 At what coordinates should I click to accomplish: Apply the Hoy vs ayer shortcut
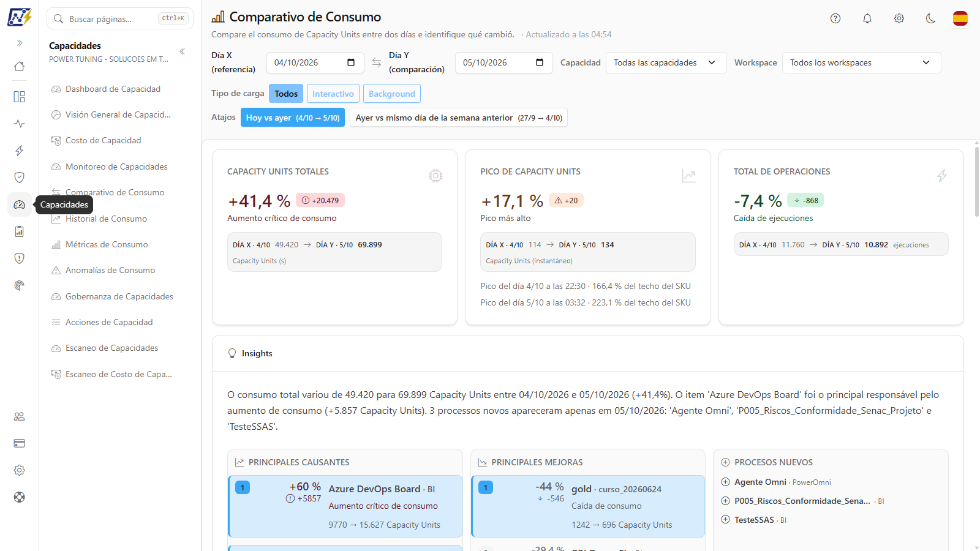point(293,118)
